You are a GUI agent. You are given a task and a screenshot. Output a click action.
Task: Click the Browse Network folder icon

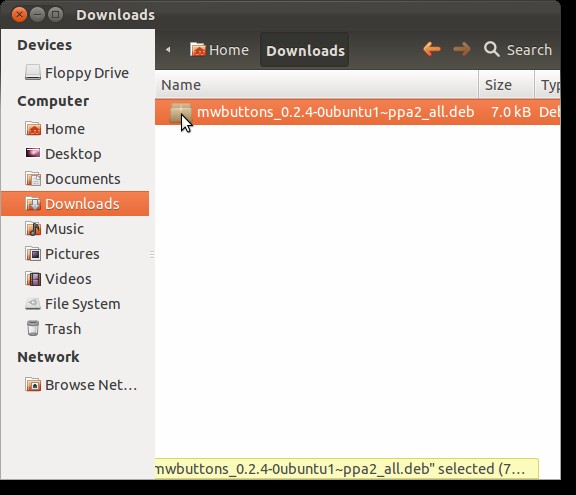[x=33, y=384]
